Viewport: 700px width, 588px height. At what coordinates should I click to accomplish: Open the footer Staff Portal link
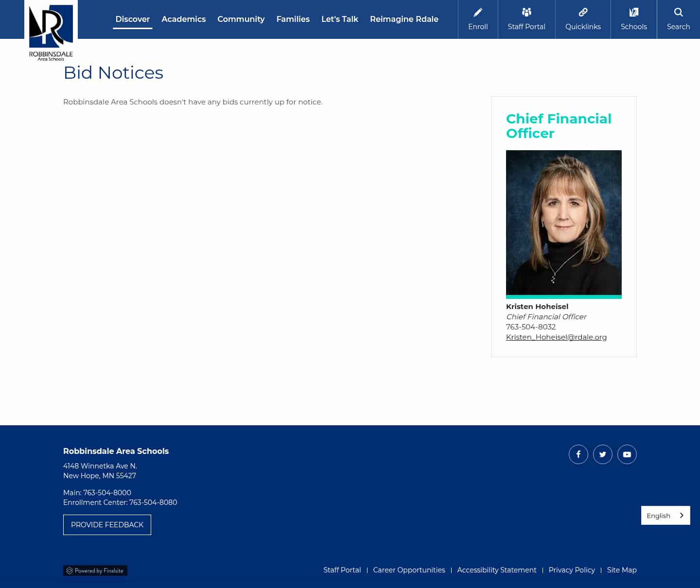point(342,570)
